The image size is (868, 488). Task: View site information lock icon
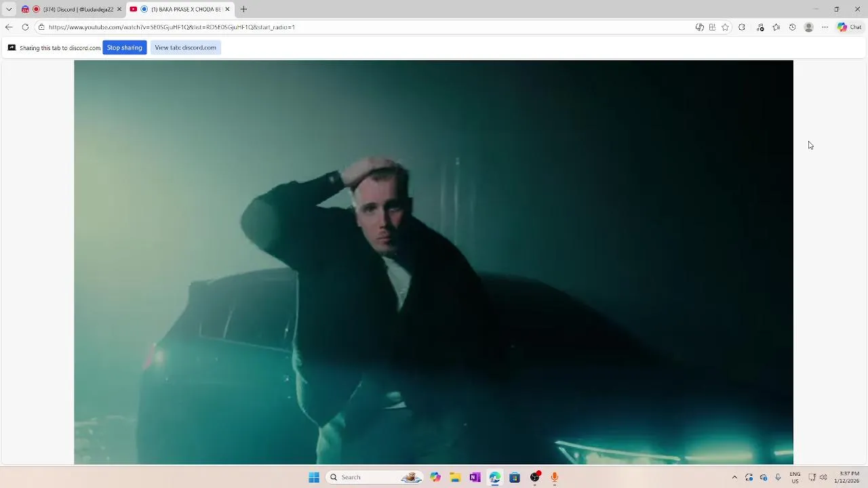coord(41,27)
